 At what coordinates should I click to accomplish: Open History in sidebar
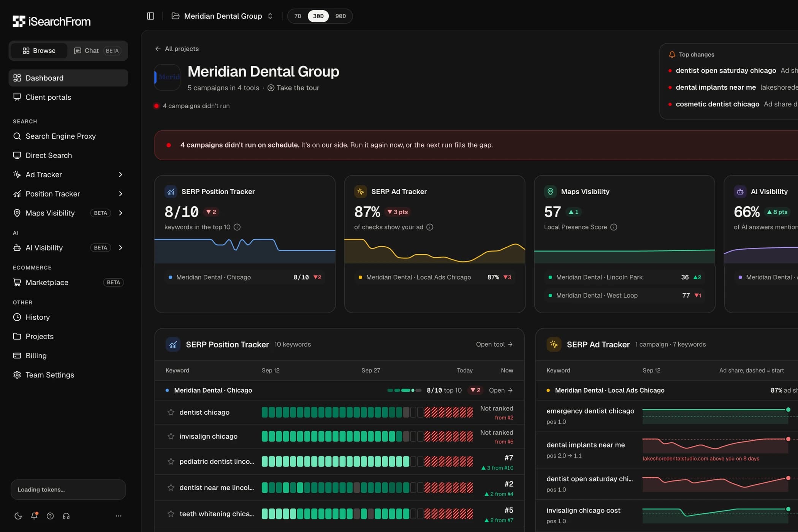click(x=68, y=317)
